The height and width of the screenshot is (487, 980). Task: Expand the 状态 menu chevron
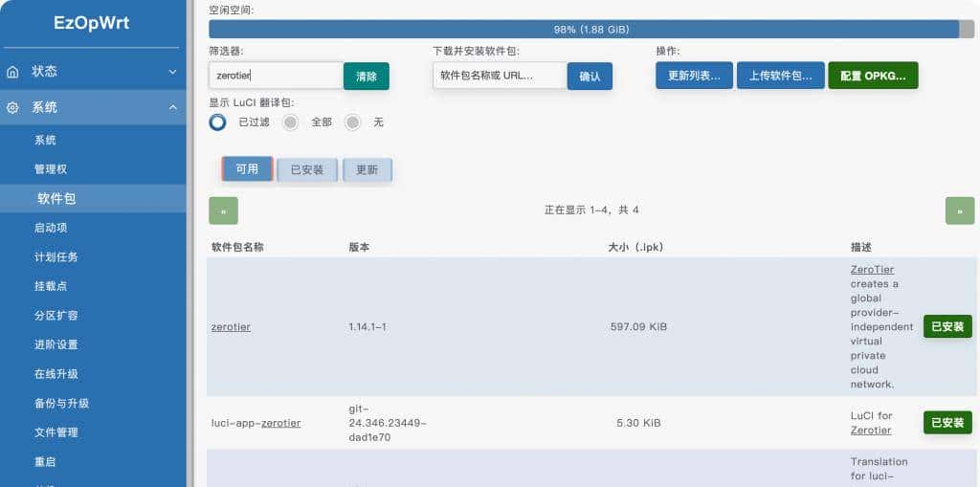pyautogui.click(x=172, y=72)
